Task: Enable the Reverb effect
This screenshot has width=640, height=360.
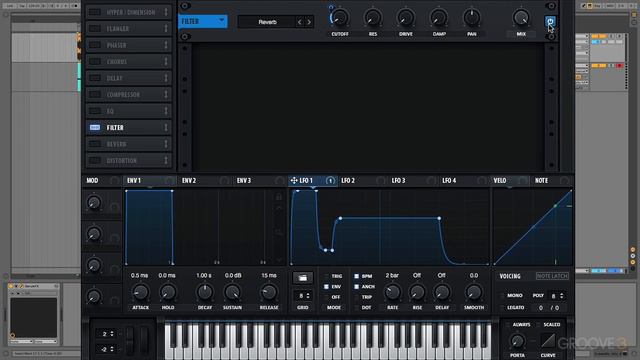Action: (x=95, y=144)
